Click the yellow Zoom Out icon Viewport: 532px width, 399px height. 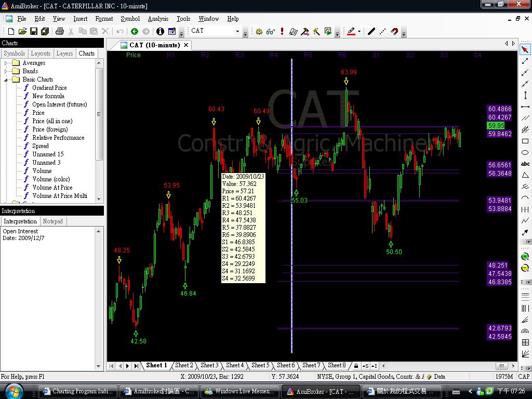(x=525, y=268)
